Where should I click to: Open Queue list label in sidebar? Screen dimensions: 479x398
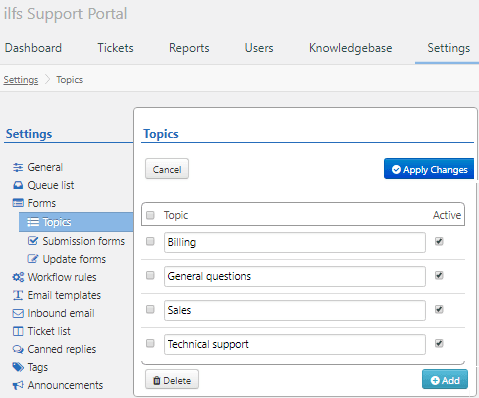tap(51, 185)
